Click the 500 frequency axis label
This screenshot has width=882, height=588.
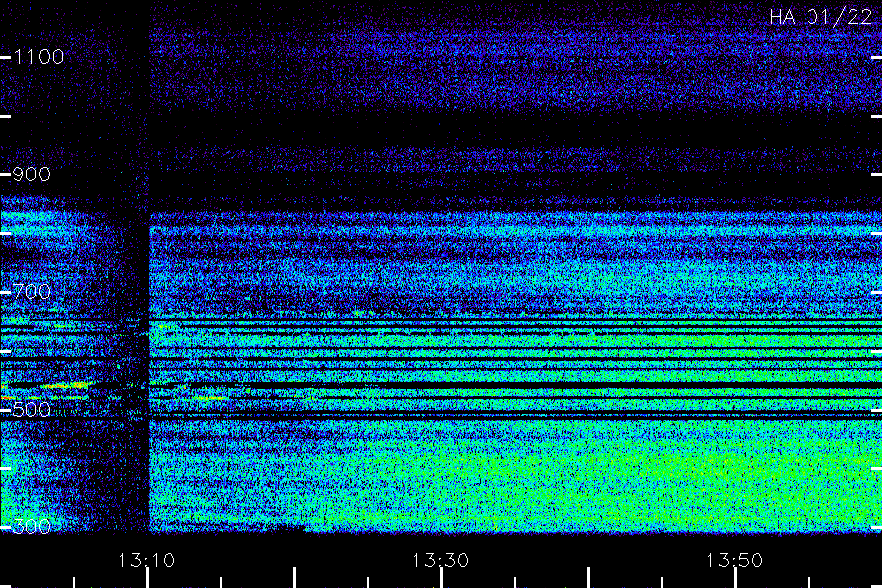(31, 409)
